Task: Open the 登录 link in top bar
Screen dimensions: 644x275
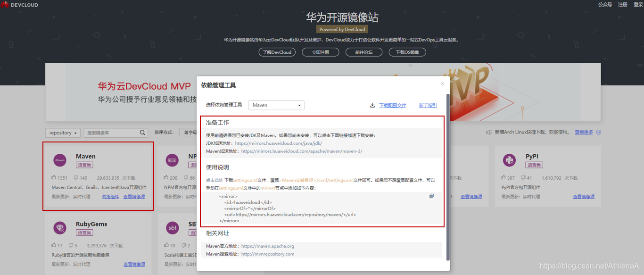Action: coord(638,5)
